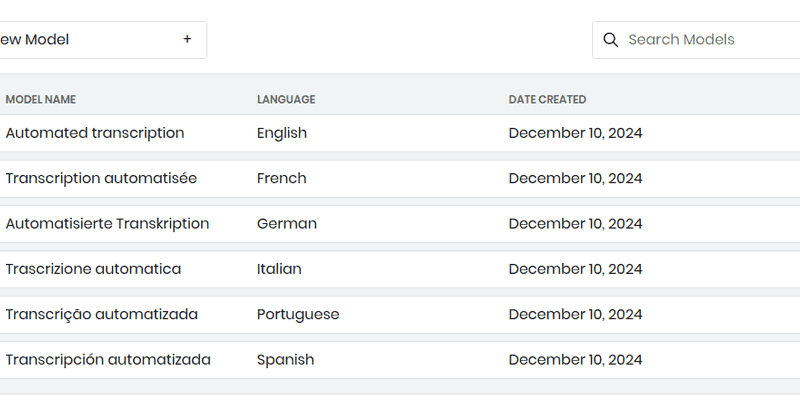Click the date in the Spanish row
This screenshot has height=419, width=800.
[576, 360]
